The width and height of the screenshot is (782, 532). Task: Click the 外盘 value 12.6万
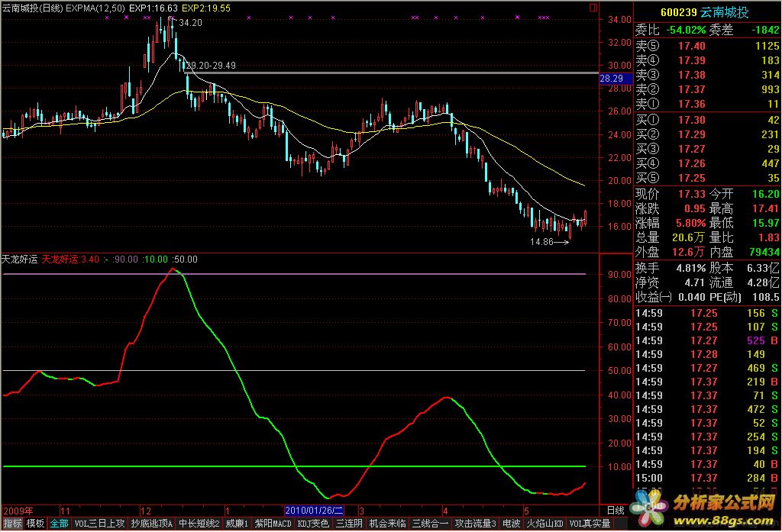click(x=688, y=252)
